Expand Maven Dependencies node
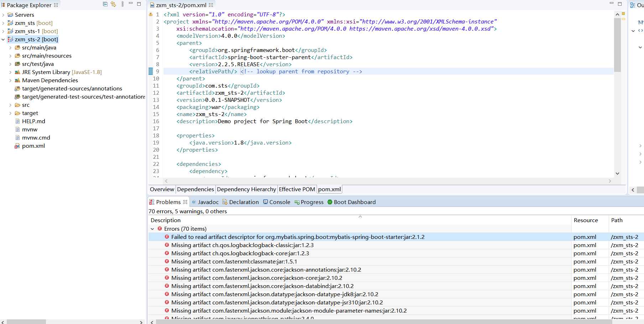This screenshot has width=644, height=324. [x=10, y=80]
